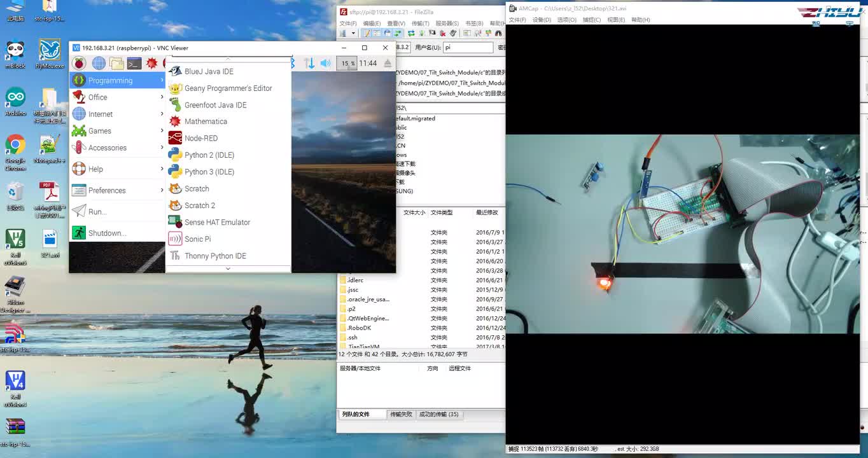The height and width of the screenshot is (458, 868).
Task: Click the network up-down arrows icon in Pi panel
Action: click(309, 63)
